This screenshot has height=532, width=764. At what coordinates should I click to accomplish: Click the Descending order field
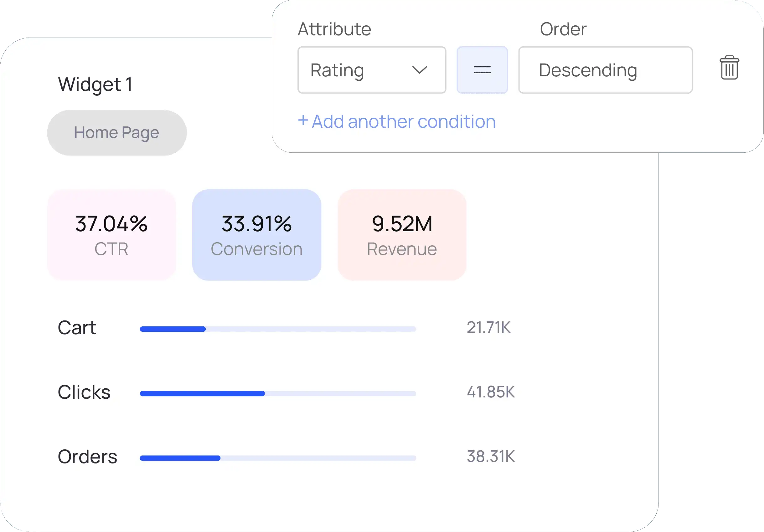pyautogui.click(x=605, y=70)
